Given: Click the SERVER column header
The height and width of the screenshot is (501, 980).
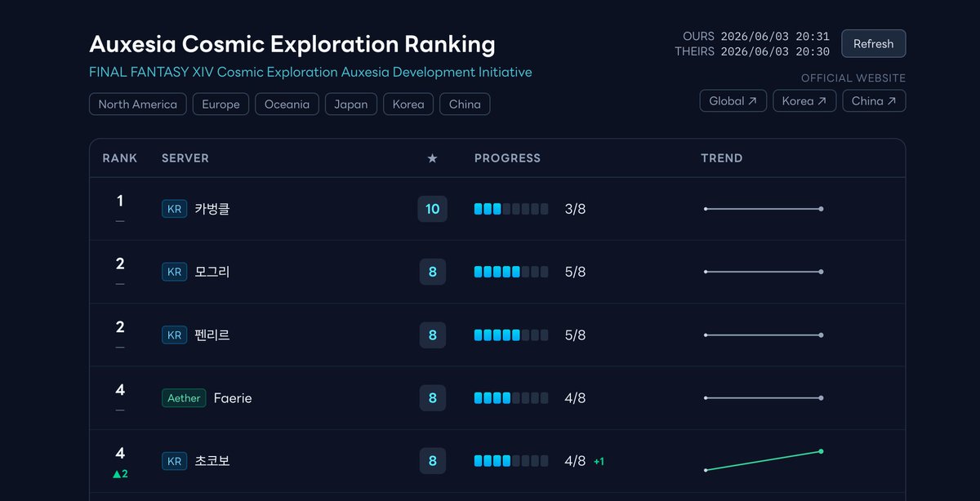Looking at the screenshot, I should tap(185, 158).
